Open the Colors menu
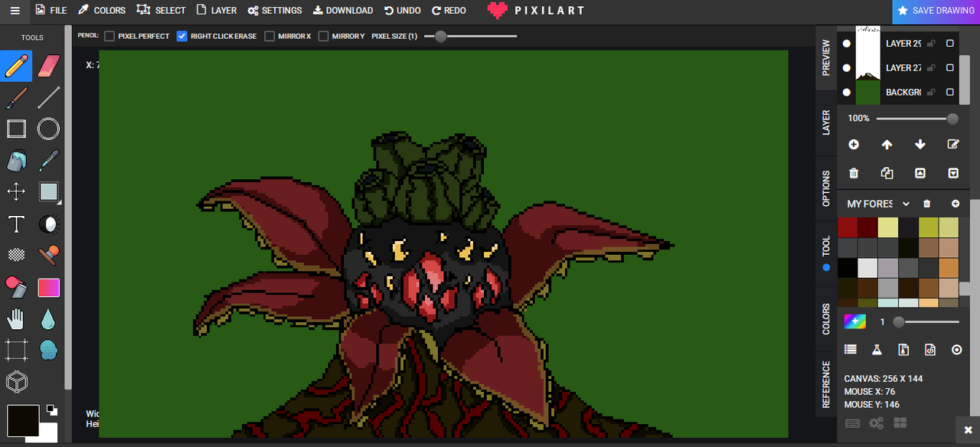The width and height of the screenshot is (980, 447). click(x=102, y=11)
